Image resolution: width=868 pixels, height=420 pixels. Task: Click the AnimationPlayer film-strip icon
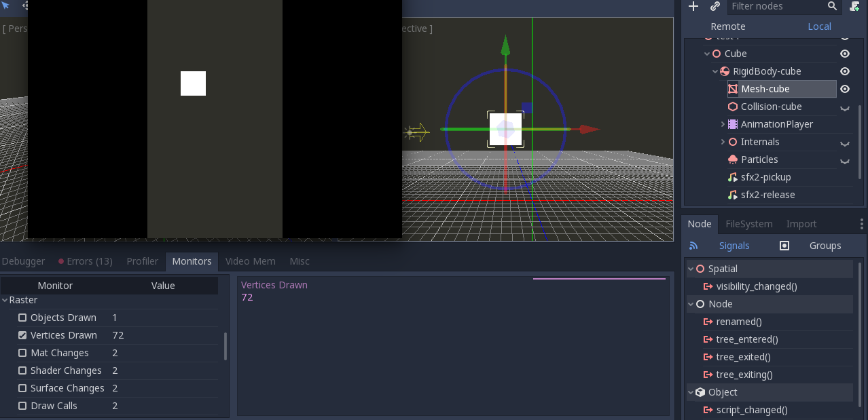pos(733,124)
